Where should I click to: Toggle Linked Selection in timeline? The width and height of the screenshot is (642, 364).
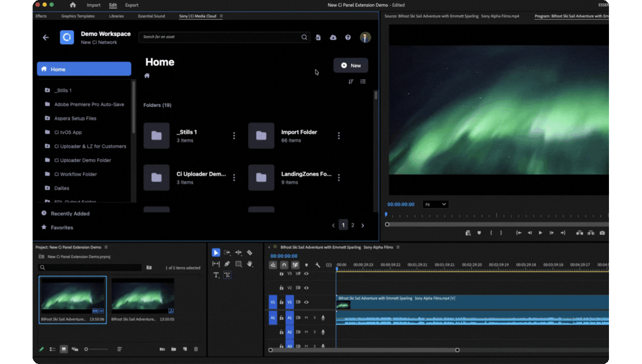point(295,265)
